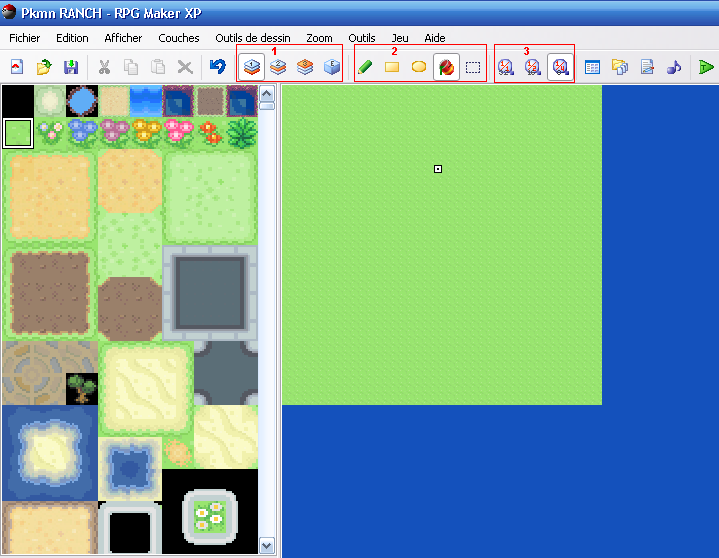Click tileset scrollbar up arrow

(x=267, y=94)
